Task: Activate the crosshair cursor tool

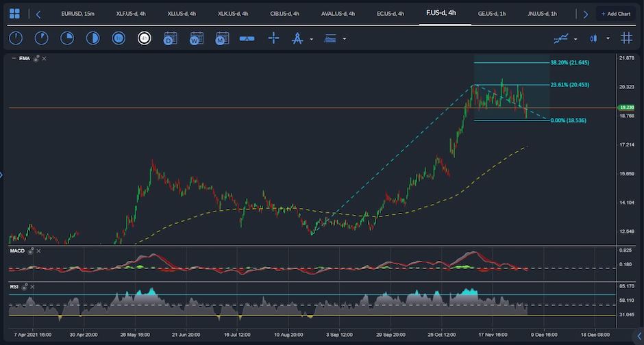Action: coord(273,38)
